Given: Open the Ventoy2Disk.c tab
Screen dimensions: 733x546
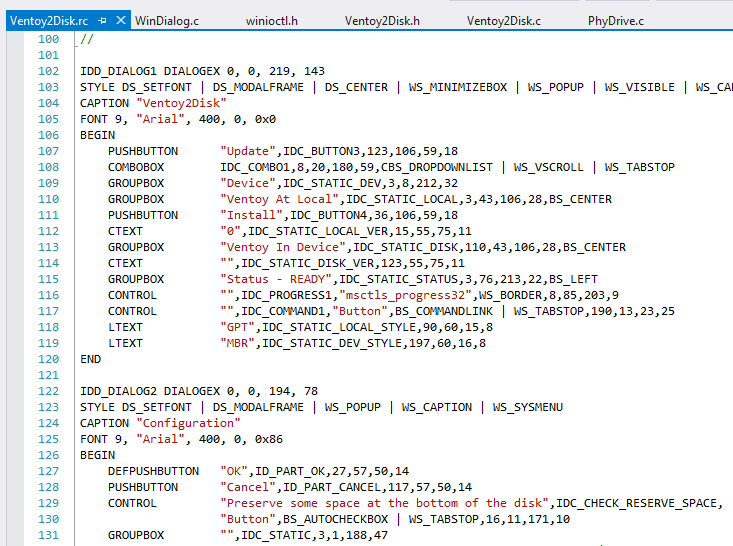Looking at the screenshot, I should (503, 21).
